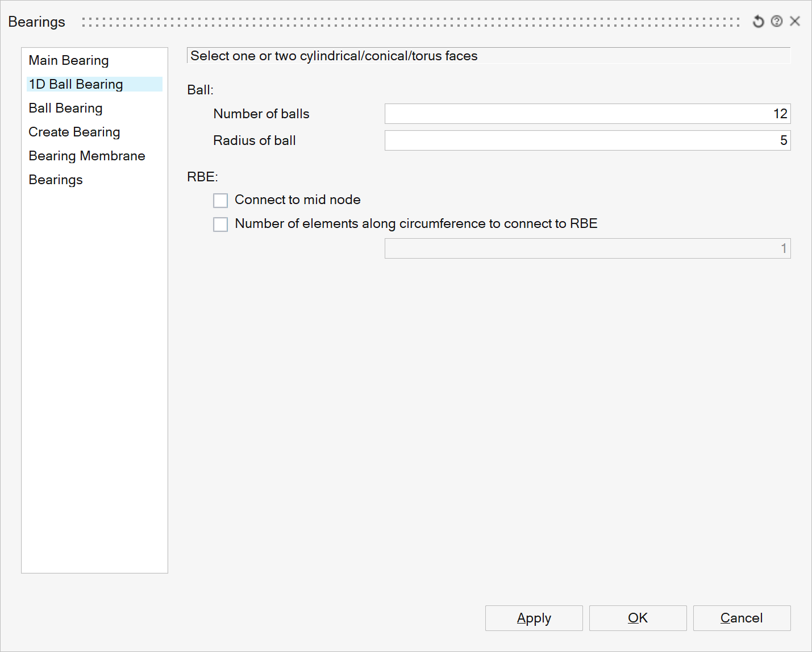Open help via the question mark icon
This screenshot has height=652, width=812.
click(777, 22)
